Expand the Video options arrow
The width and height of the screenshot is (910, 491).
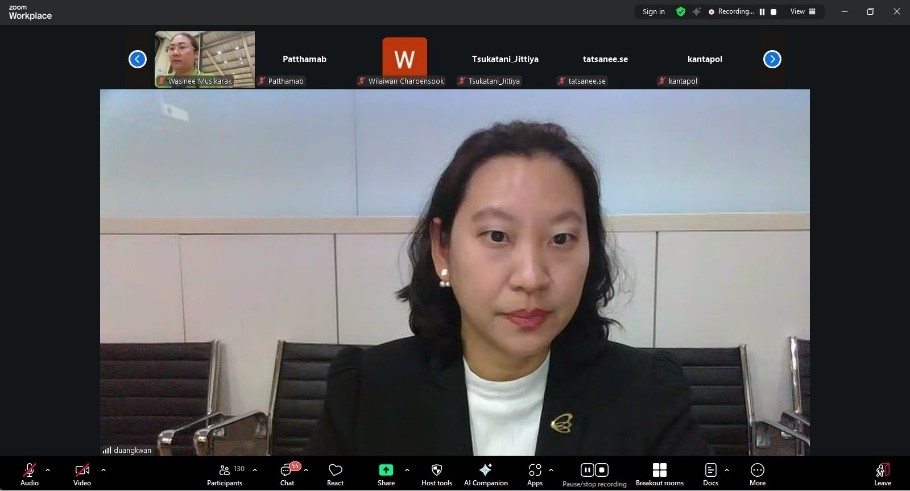tap(103, 469)
